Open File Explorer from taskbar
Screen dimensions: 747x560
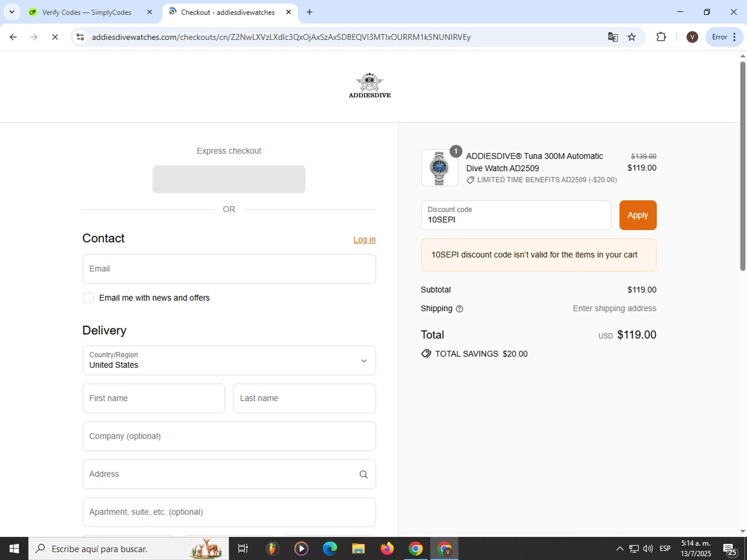[358, 549]
